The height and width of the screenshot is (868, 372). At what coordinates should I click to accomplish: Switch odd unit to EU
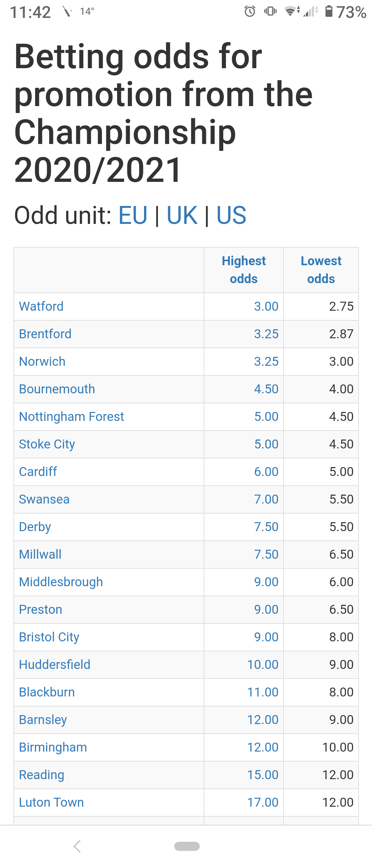(x=133, y=215)
